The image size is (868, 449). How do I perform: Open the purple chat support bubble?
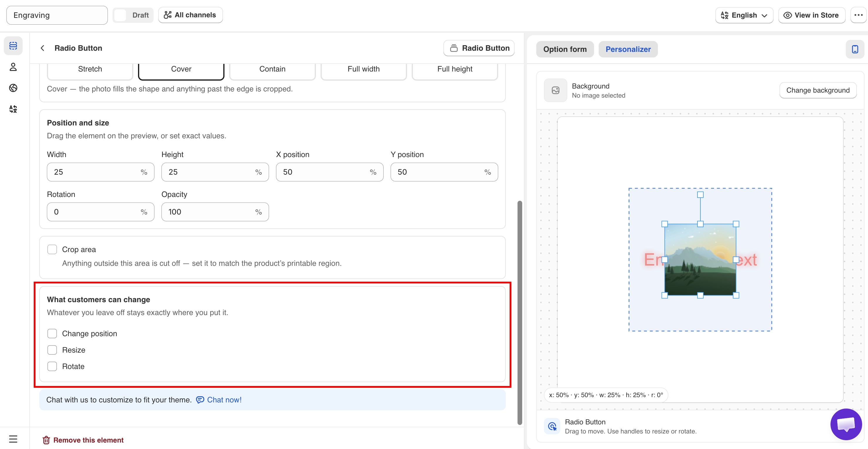(846, 424)
